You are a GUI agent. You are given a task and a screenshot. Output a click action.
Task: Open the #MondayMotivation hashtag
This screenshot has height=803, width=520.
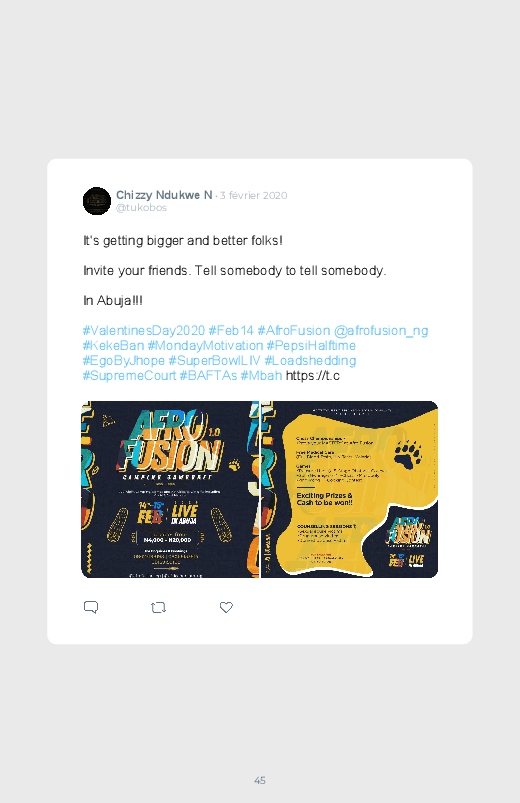pos(205,346)
